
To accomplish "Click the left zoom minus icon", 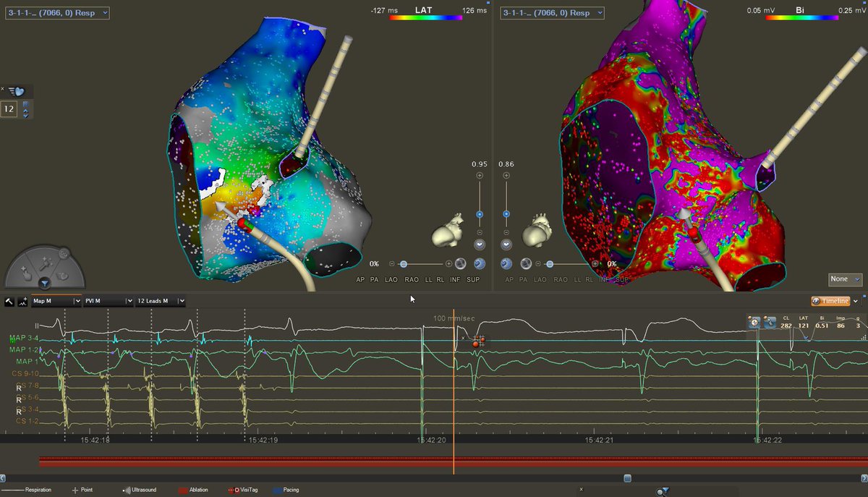I will [x=480, y=232].
